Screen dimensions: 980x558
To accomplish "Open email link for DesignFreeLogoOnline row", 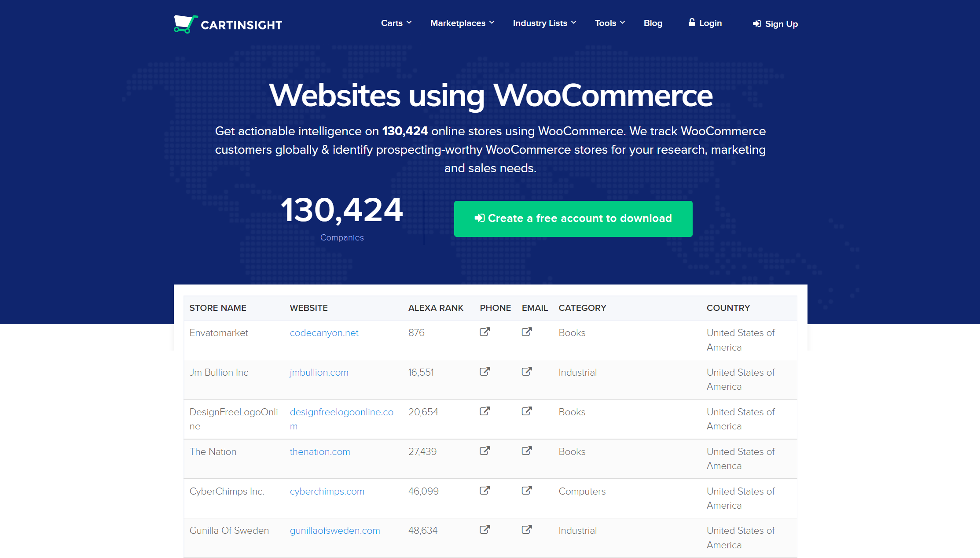I will [527, 411].
